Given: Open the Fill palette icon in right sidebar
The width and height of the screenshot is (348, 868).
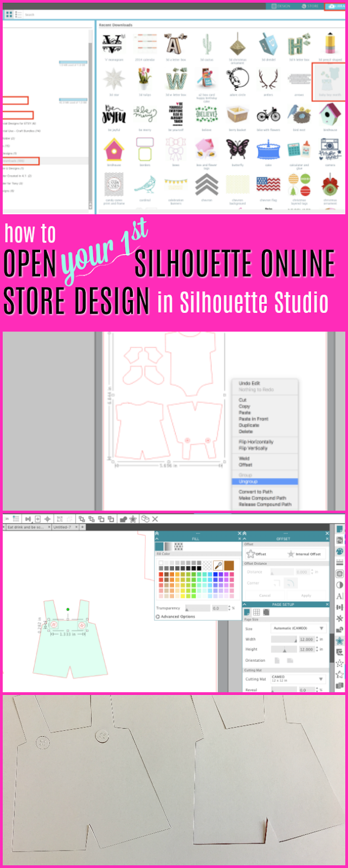Looking at the screenshot, I should [x=340, y=551].
